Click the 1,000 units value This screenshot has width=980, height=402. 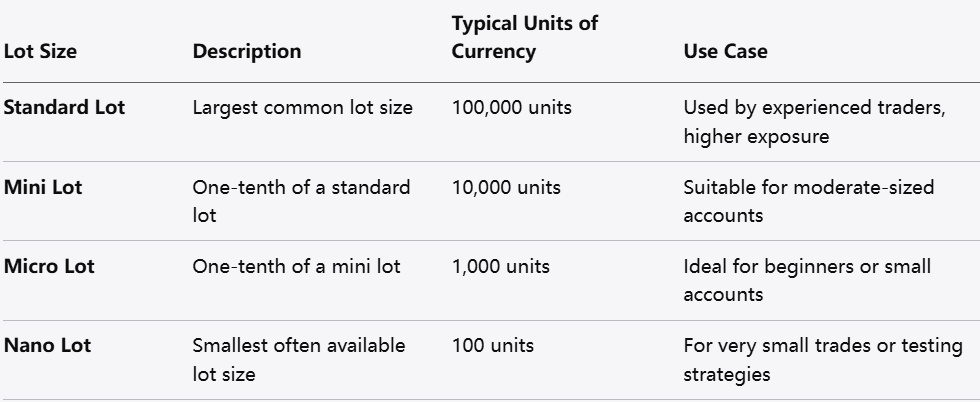tap(500, 267)
